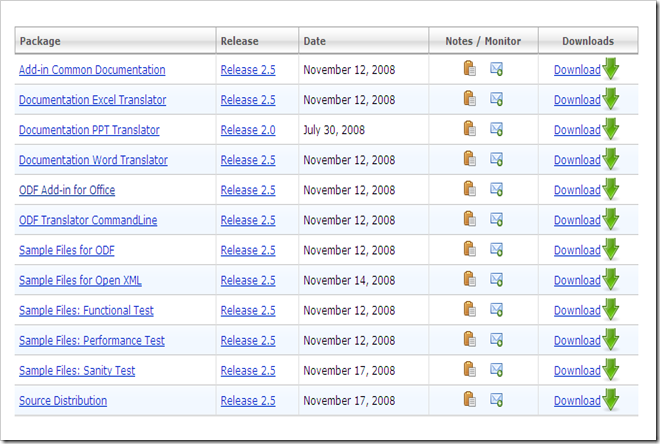Open release notes for Sample Files for Open XML
Viewport: 660px width, 444px height.
point(469,279)
